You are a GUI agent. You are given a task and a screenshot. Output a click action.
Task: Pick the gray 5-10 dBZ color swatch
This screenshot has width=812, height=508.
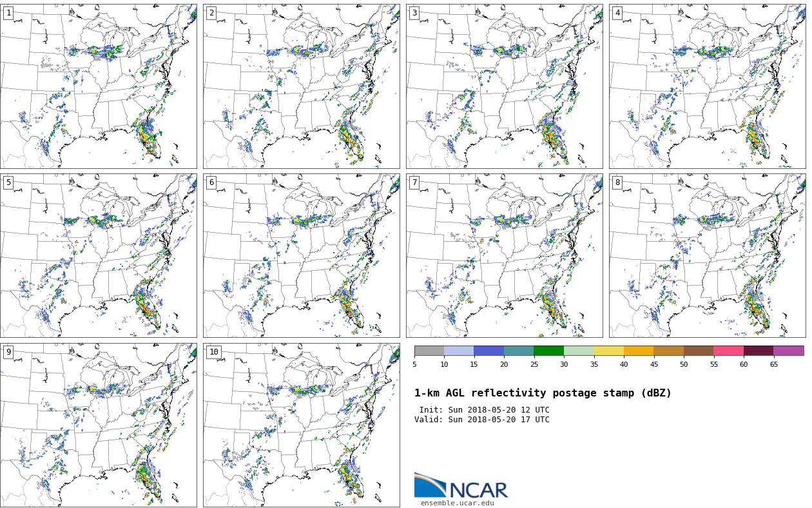(x=429, y=351)
